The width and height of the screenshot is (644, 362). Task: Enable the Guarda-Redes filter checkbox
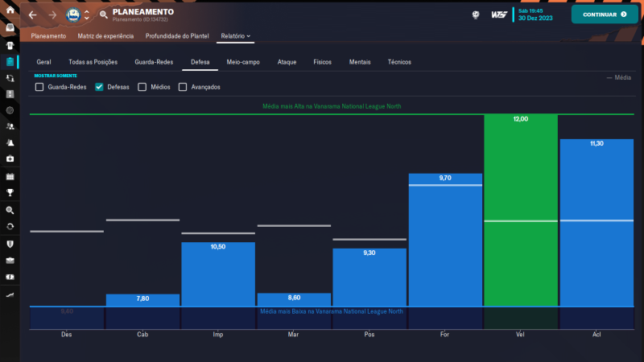click(x=39, y=87)
